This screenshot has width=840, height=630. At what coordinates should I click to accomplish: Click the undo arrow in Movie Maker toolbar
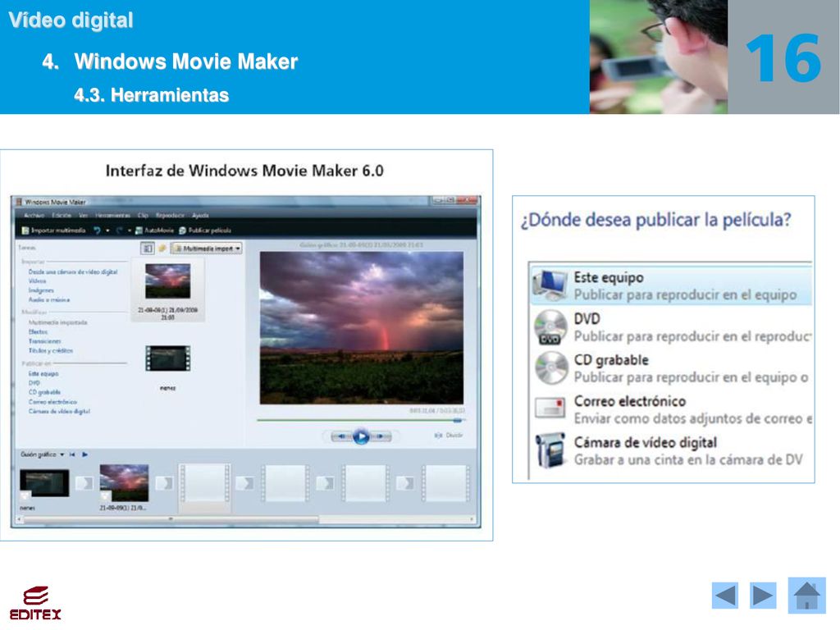click(97, 231)
